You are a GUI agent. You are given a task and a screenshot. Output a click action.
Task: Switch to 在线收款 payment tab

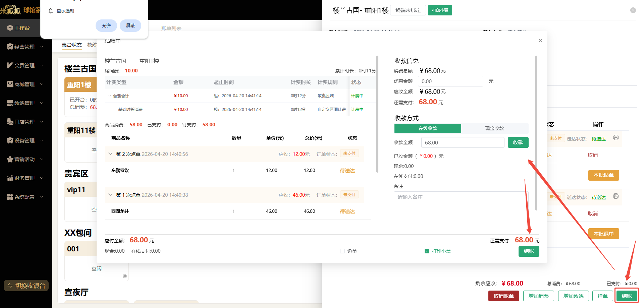click(428, 128)
